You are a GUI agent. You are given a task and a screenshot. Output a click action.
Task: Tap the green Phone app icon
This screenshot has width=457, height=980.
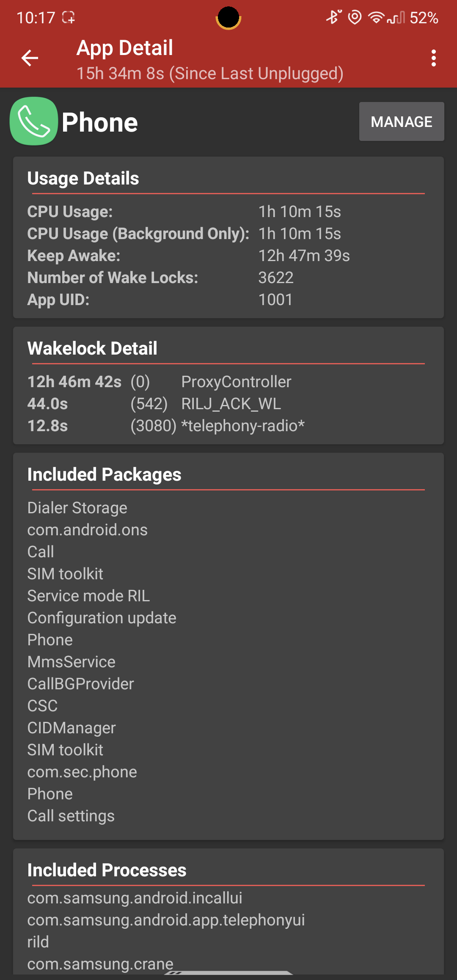(x=34, y=121)
